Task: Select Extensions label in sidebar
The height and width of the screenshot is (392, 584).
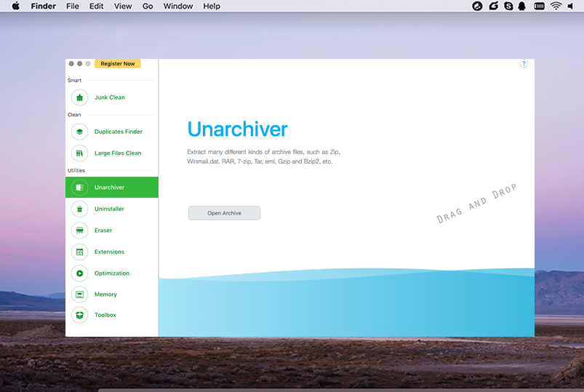Action: (x=110, y=252)
